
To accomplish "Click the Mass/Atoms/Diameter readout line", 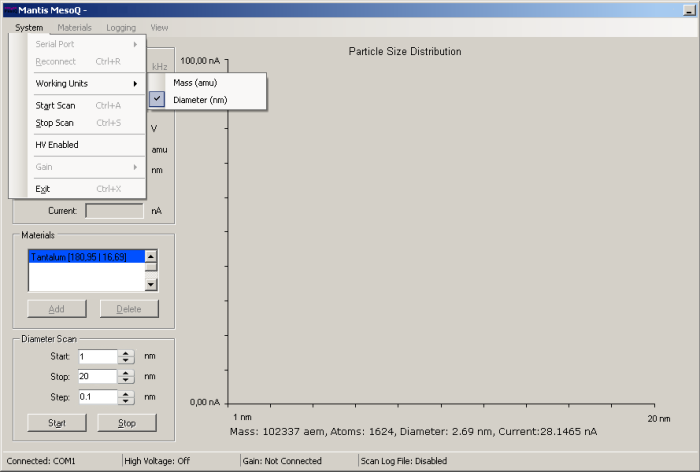I will click(x=413, y=431).
